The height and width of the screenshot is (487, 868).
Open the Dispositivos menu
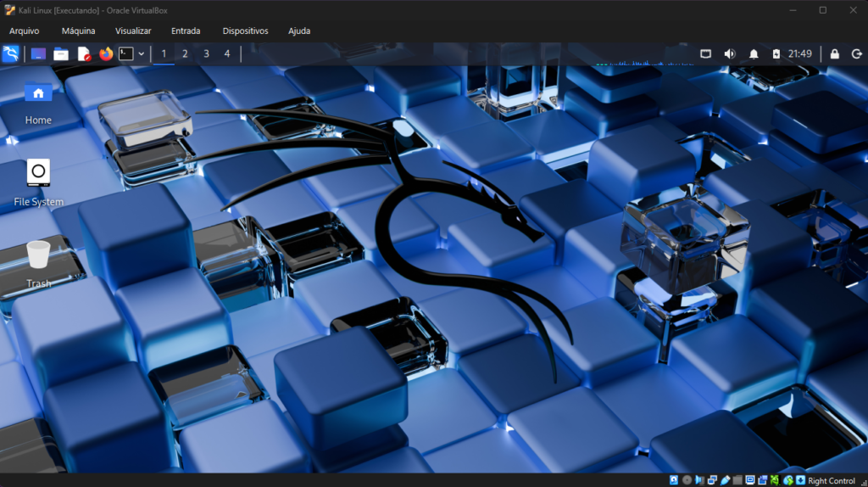pyautogui.click(x=245, y=31)
